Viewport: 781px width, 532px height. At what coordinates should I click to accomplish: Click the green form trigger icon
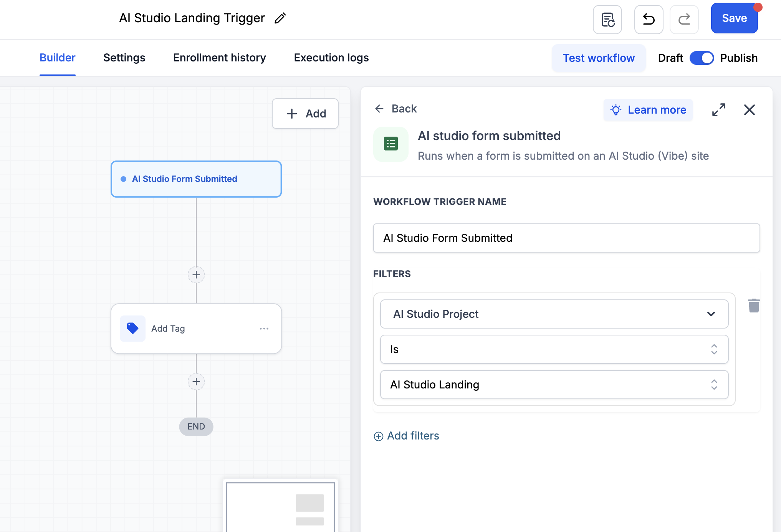(391, 144)
